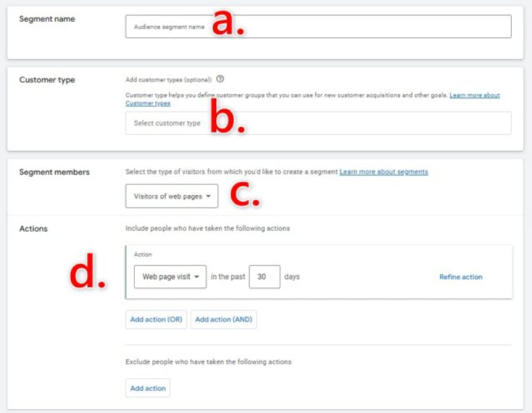The height and width of the screenshot is (413, 532).
Task: Click the Segment name section label
Action: 47,19
